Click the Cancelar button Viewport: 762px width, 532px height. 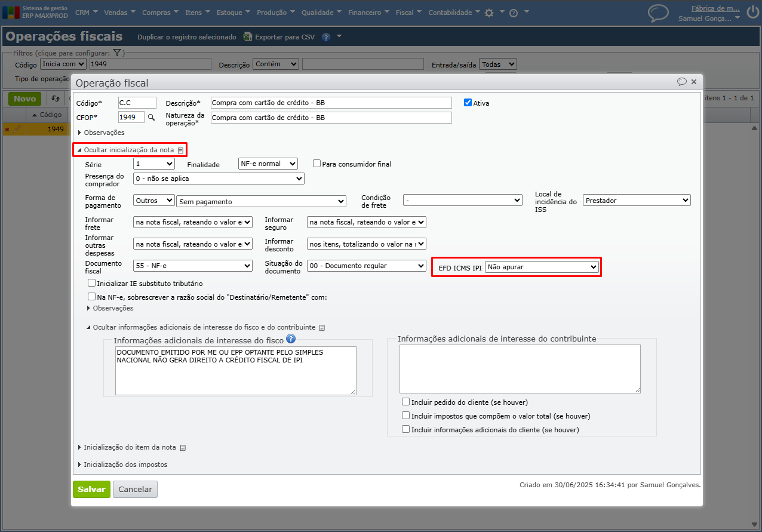point(135,490)
